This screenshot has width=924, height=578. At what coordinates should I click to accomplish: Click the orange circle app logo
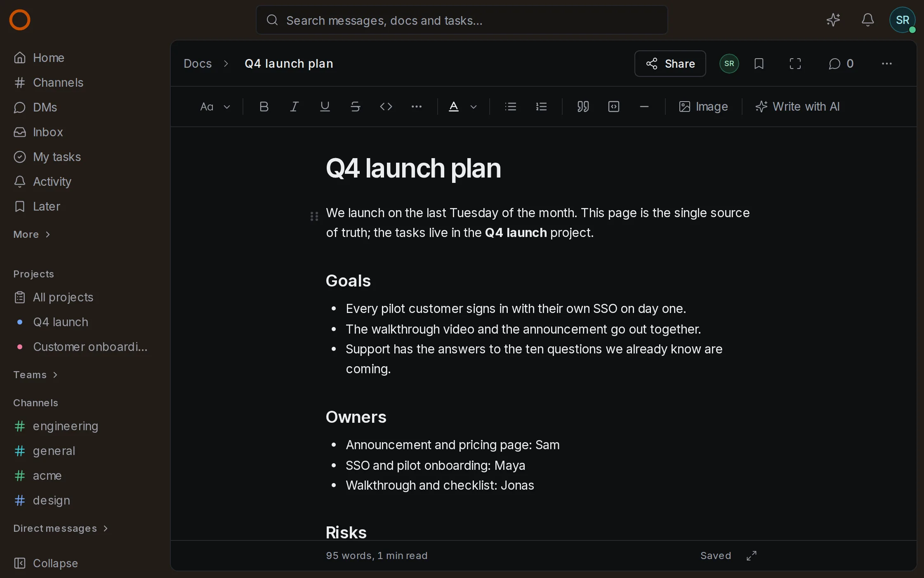point(20,20)
